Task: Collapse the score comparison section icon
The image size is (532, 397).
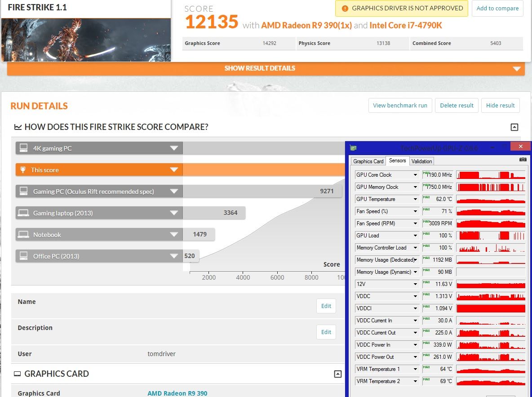Action: click(514, 127)
